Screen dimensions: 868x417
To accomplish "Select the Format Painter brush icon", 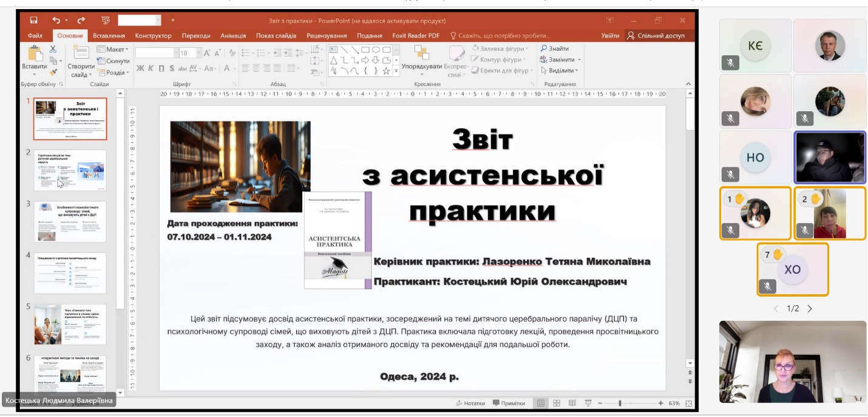I will 53,72.
